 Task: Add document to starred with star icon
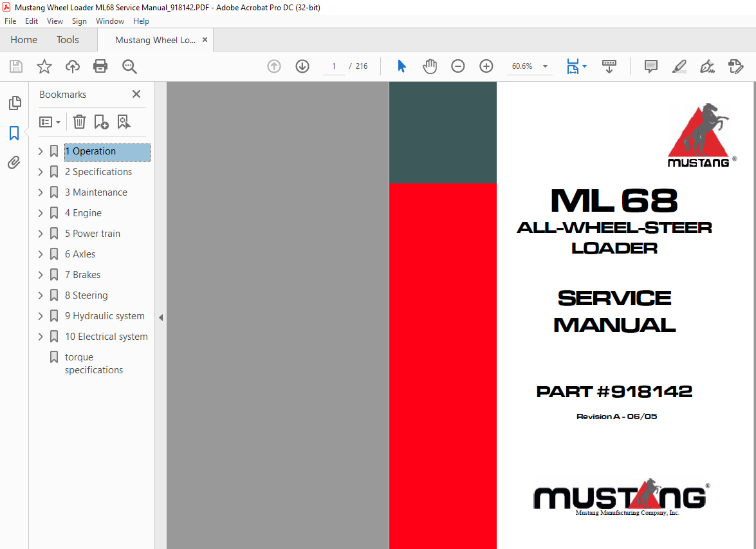pos(44,66)
